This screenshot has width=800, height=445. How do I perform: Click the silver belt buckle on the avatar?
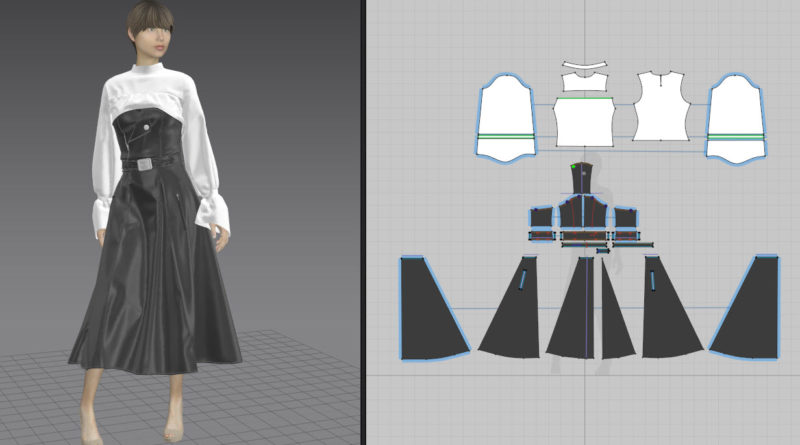(x=144, y=164)
